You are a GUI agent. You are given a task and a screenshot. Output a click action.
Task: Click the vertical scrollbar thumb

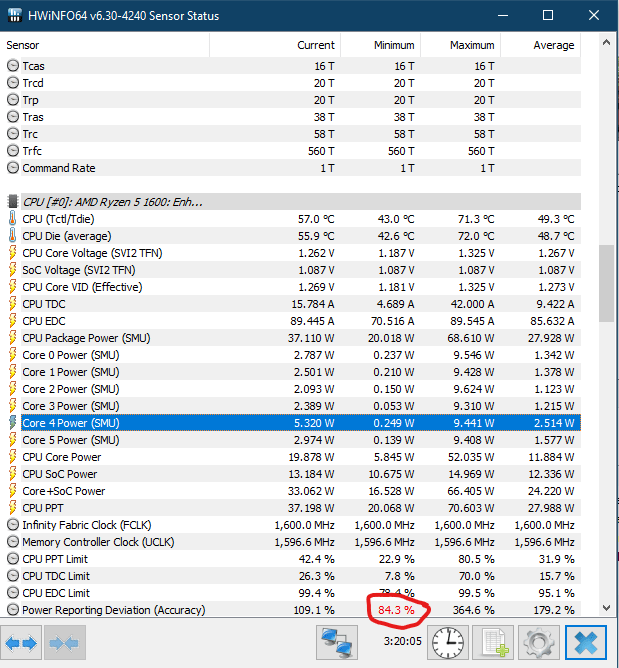[x=606, y=284]
